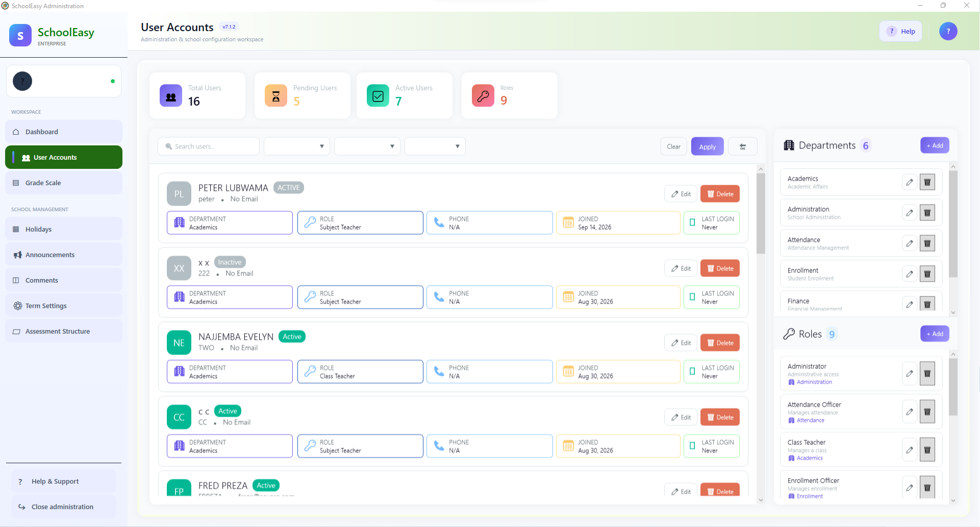Image resolution: width=980 pixels, height=527 pixels.
Task: Edit the Class Teacher role pencil icon
Action: (x=910, y=450)
